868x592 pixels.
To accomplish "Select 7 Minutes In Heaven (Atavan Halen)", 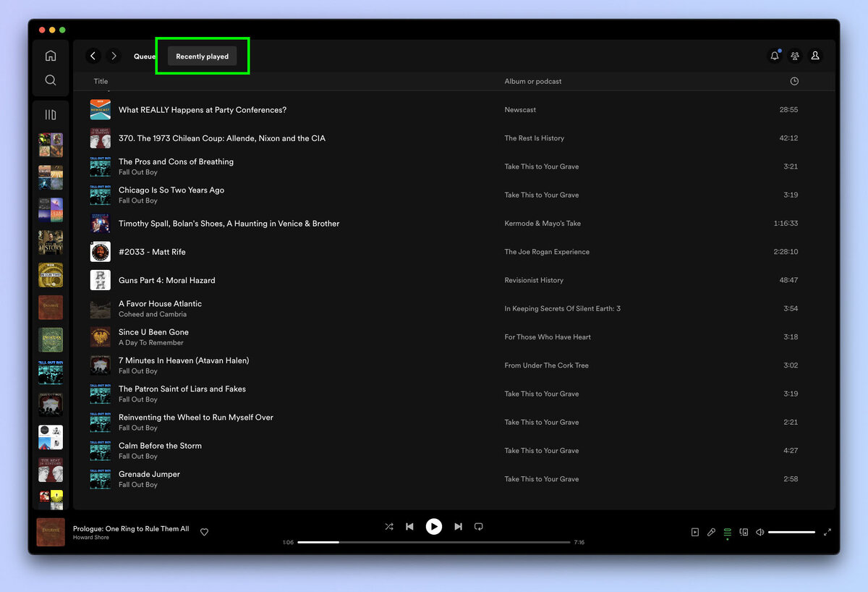I will point(184,360).
